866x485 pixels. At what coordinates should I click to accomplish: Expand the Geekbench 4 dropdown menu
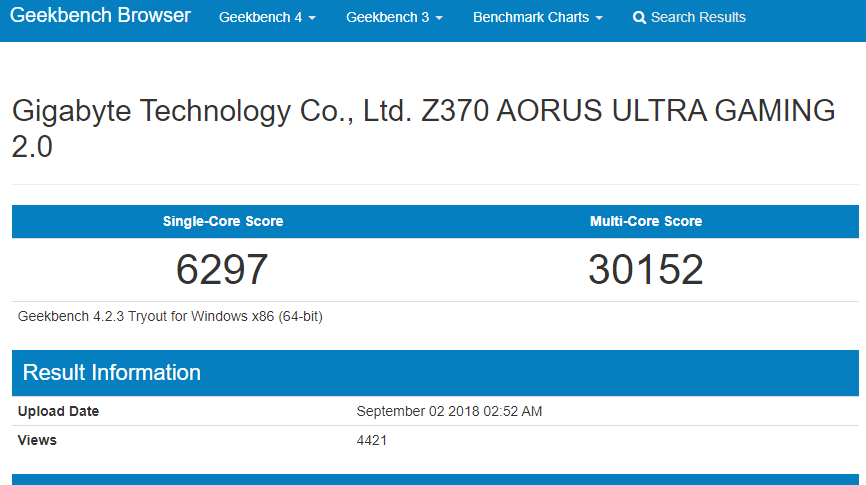pos(267,17)
